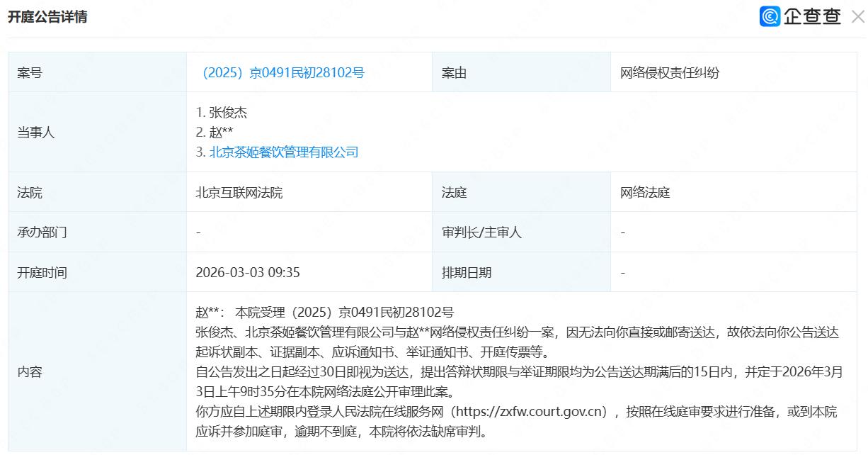The height and width of the screenshot is (455, 868).
Task: Click the 企查查 brand name text
Action: click(812, 17)
